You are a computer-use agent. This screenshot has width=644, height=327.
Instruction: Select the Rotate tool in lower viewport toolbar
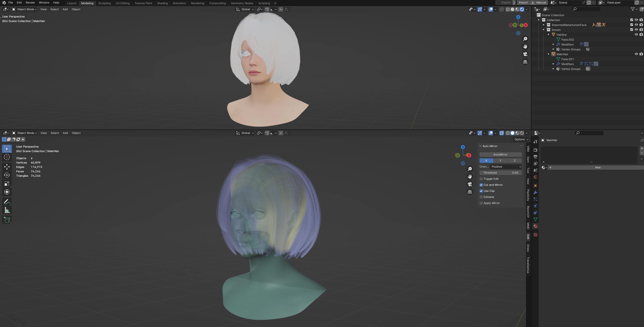[7, 175]
